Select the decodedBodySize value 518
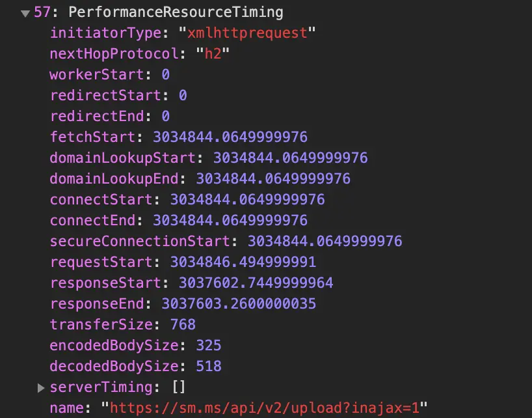This screenshot has width=532, height=418. click(x=209, y=366)
